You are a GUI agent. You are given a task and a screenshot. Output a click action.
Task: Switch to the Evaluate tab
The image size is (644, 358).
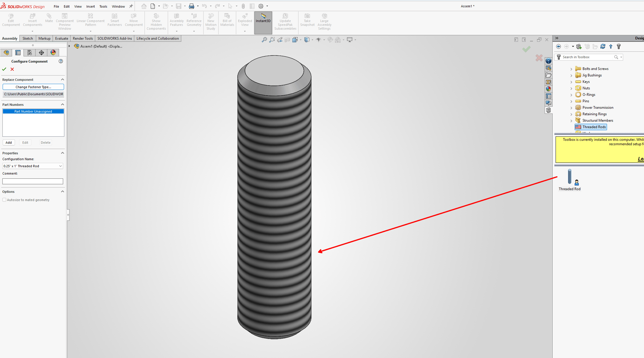(62, 38)
